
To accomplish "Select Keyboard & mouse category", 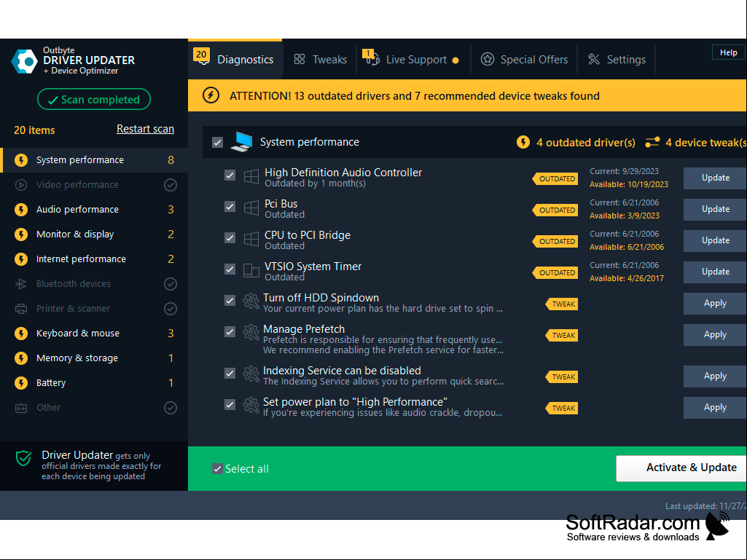I will click(x=94, y=334).
